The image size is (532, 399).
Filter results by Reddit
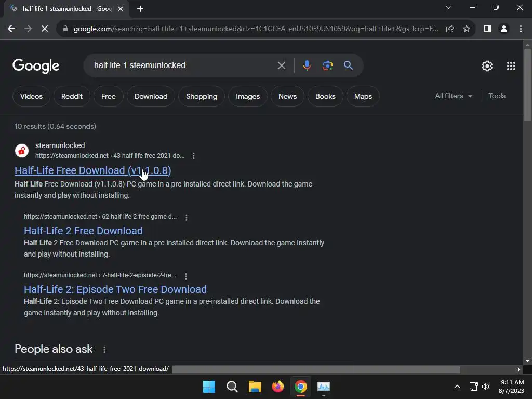[72, 96]
